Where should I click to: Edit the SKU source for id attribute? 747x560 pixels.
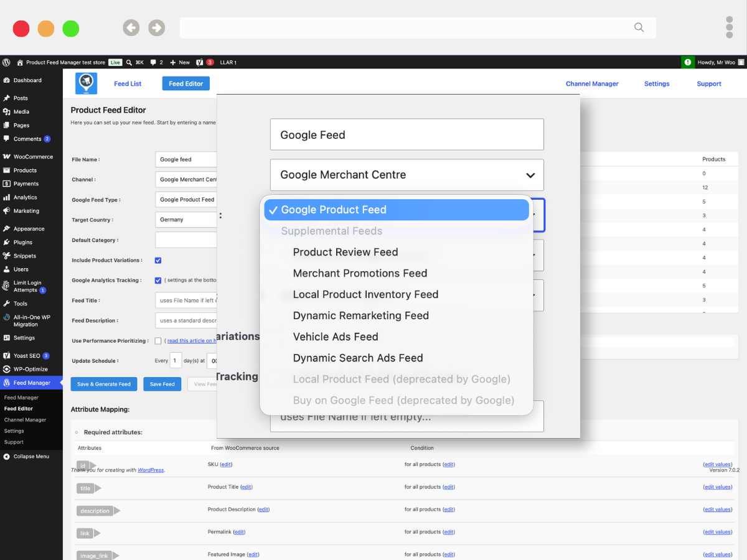pos(226,464)
